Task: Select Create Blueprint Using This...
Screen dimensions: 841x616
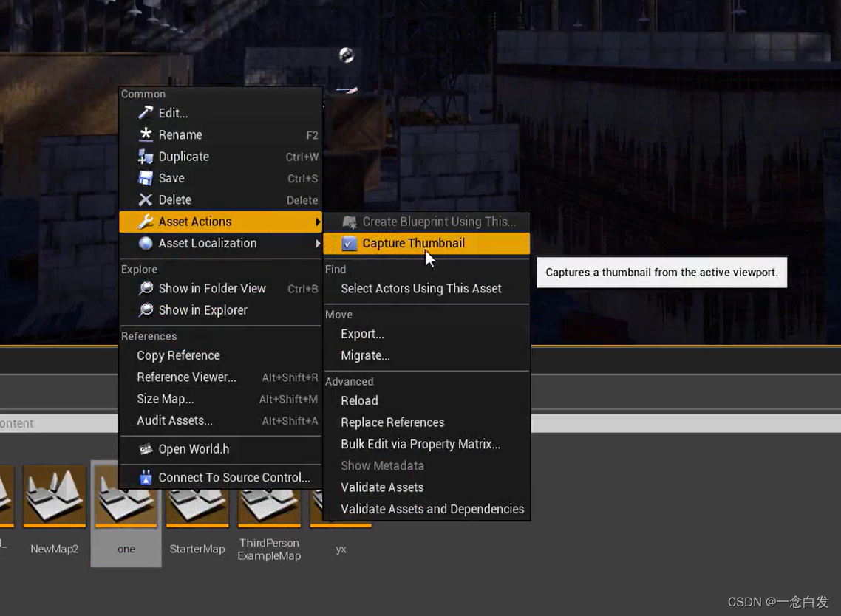Action: coord(426,222)
